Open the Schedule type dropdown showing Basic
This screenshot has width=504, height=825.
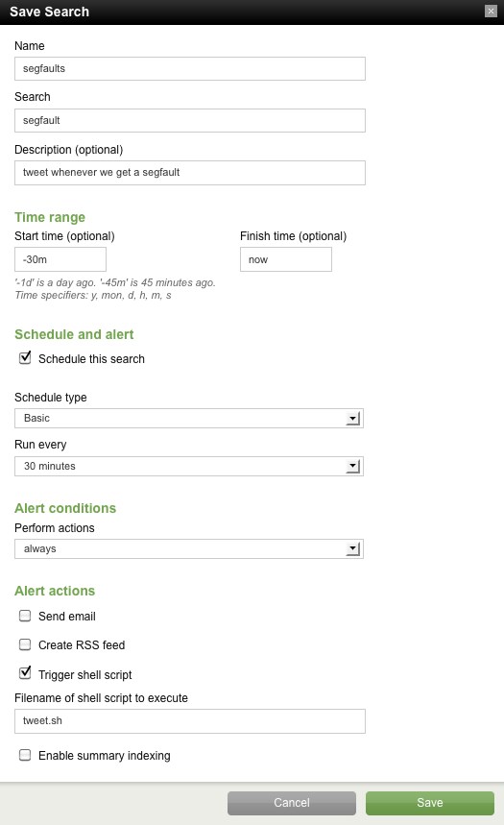(x=189, y=419)
